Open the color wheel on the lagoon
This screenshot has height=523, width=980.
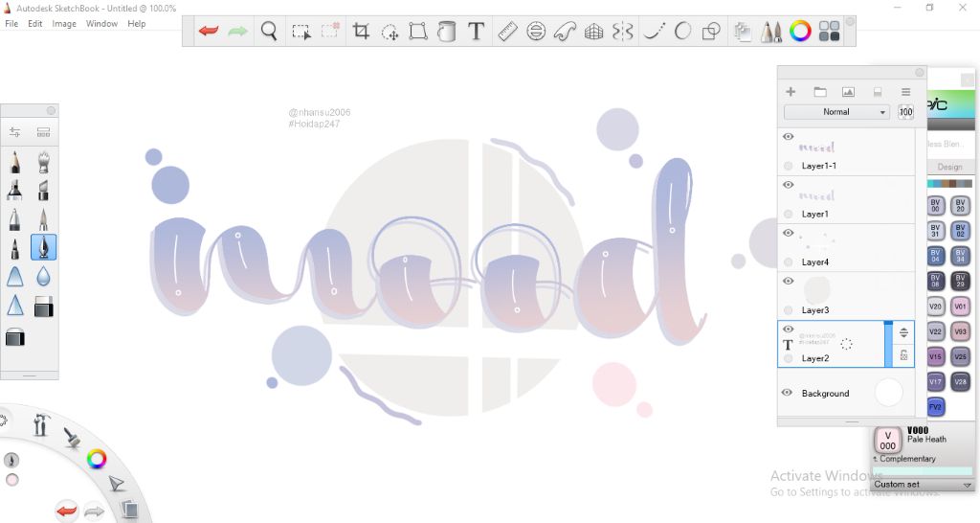pos(97,459)
